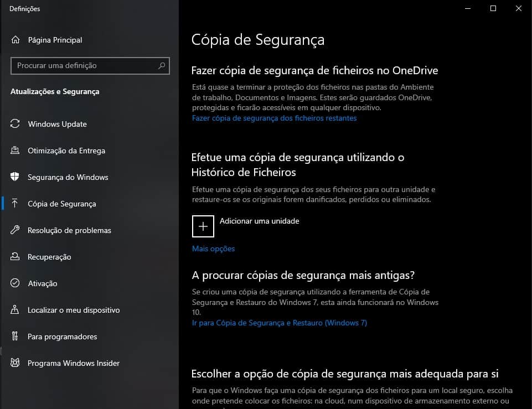
Task: Click the Resolução de problemas wrench icon
Action: coord(16,230)
